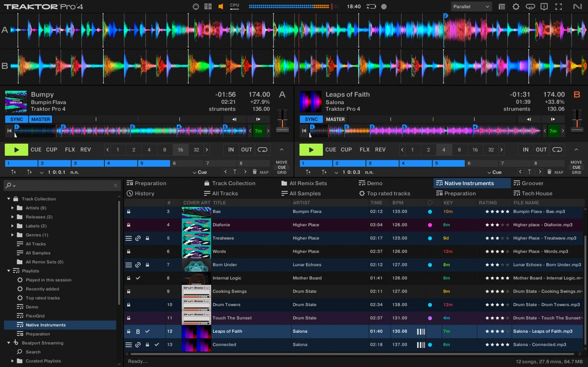Toggle MASTER on Deck B
The width and height of the screenshot is (588, 367).
pyautogui.click(x=335, y=119)
